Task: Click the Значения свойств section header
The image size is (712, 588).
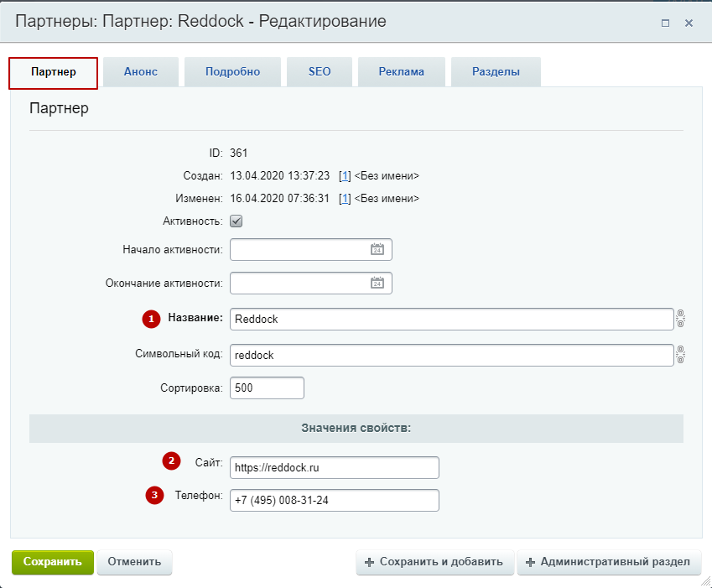Action: pos(356,428)
